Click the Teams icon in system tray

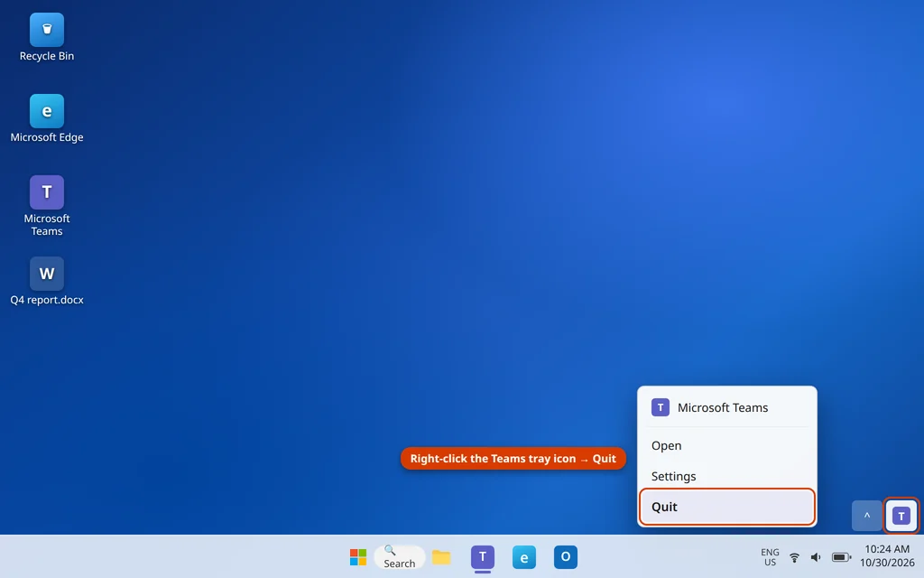[x=901, y=516]
